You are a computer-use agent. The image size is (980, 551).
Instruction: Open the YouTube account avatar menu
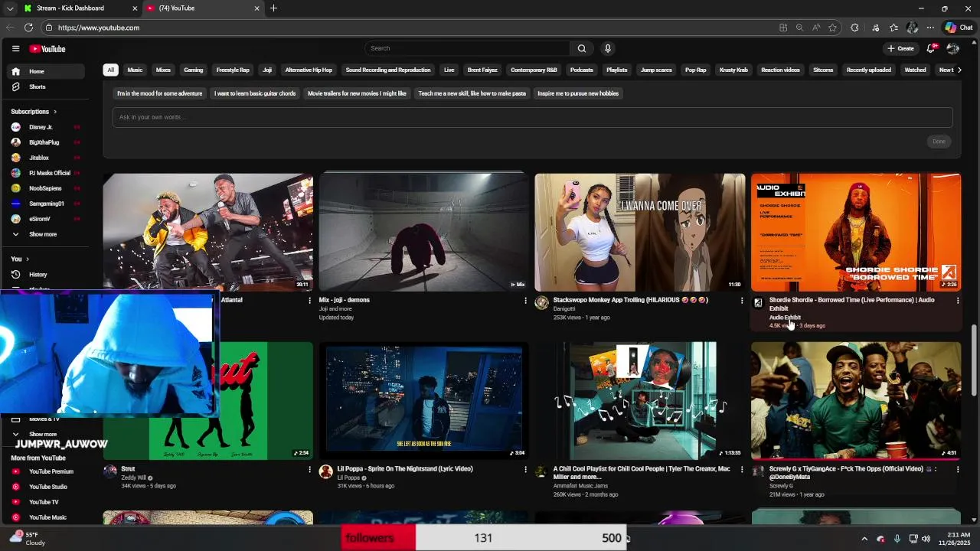(953, 48)
